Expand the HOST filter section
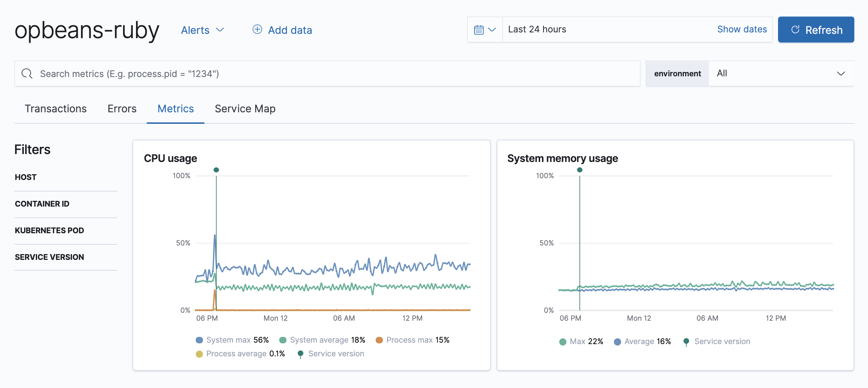868x388 pixels. (x=26, y=177)
